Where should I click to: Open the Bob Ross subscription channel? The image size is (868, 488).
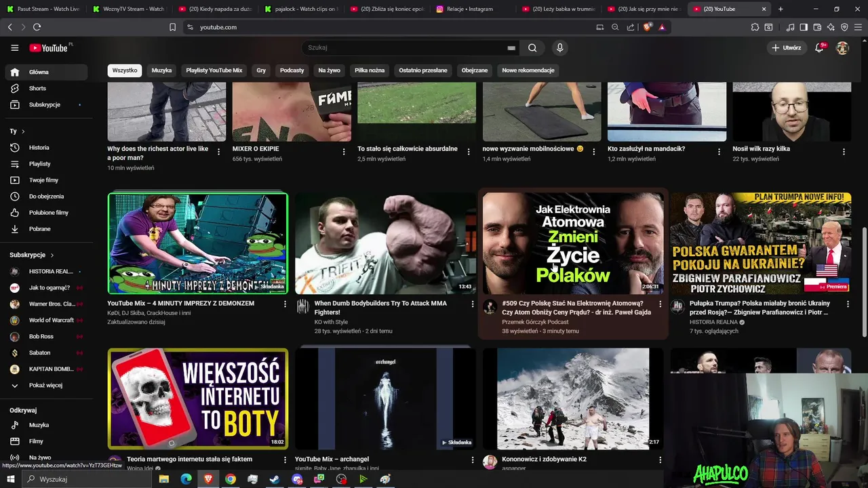(45, 336)
